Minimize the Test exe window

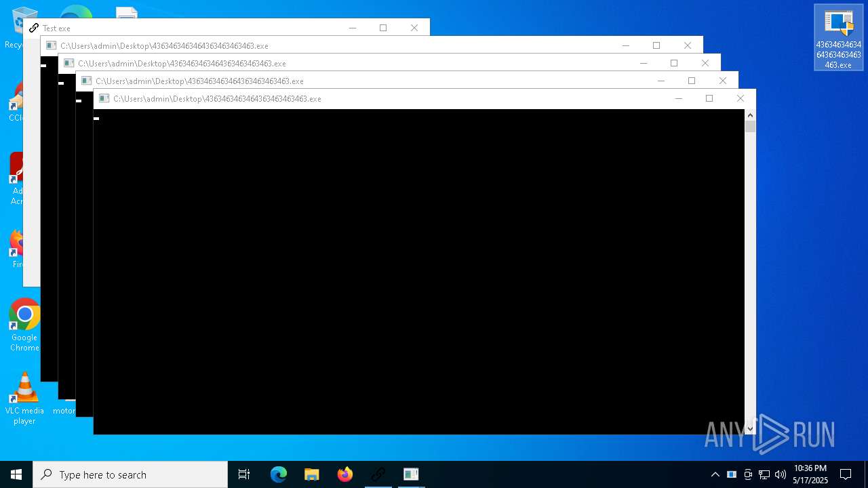352,28
